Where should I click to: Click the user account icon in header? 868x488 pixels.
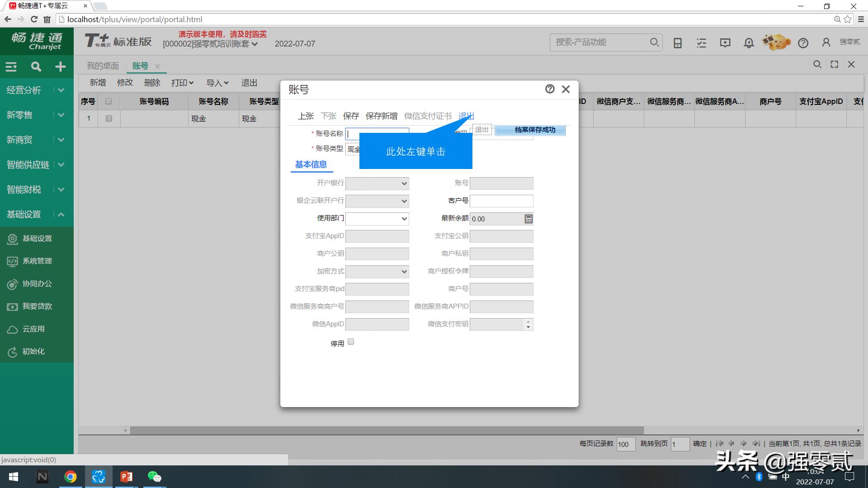tap(826, 42)
